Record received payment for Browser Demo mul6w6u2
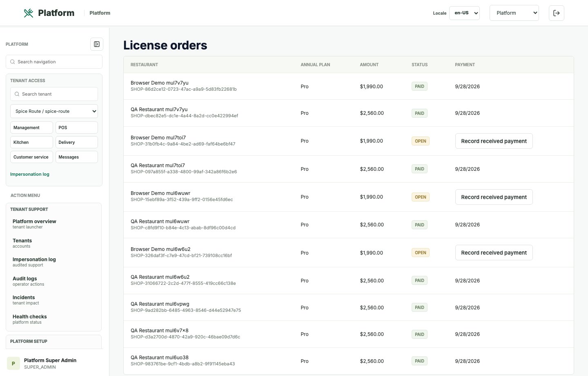Viewport: 588px width, 376px height. pyautogui.click(x=494, y=253)
